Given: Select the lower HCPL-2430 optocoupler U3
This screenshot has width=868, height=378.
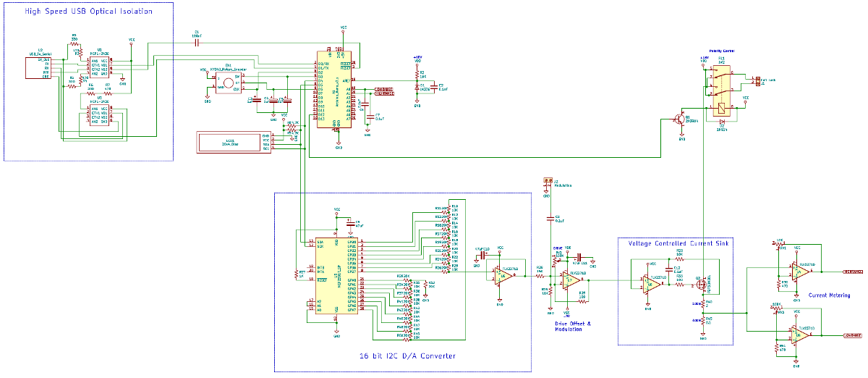Looking at the screenshot, I should [x=99, y=115].
